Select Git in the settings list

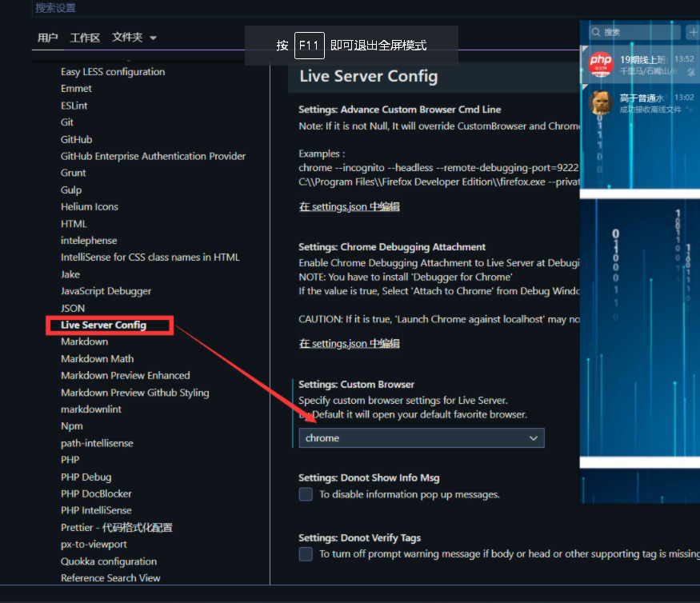[67, 122]
